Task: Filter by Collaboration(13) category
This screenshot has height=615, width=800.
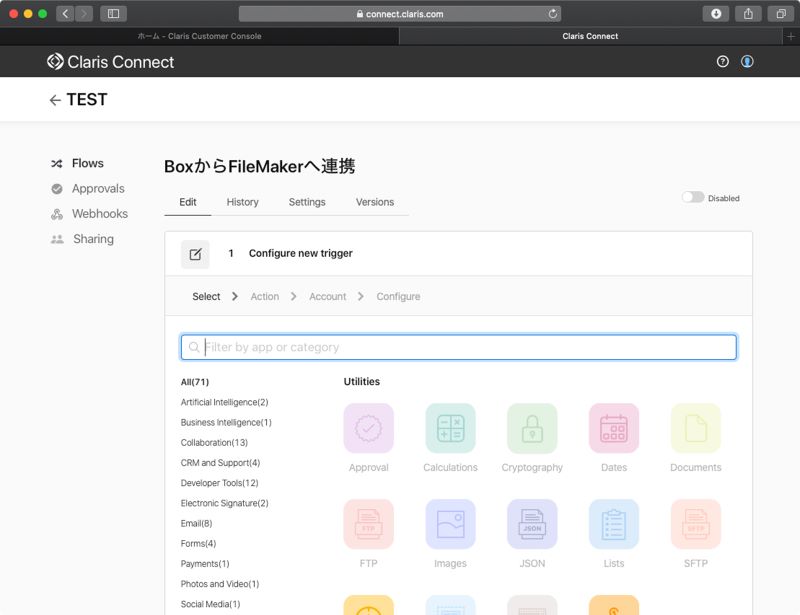Action: point(214,442)
